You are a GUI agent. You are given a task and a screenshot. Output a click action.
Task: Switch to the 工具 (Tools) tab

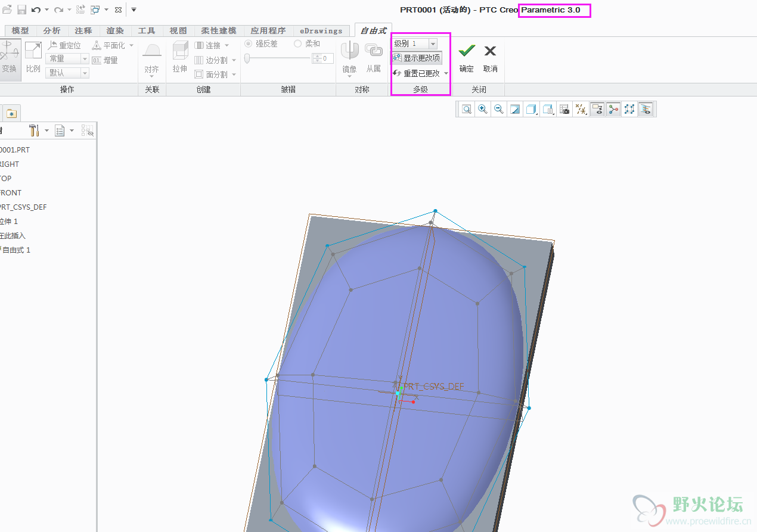click(x=147, y=30)
